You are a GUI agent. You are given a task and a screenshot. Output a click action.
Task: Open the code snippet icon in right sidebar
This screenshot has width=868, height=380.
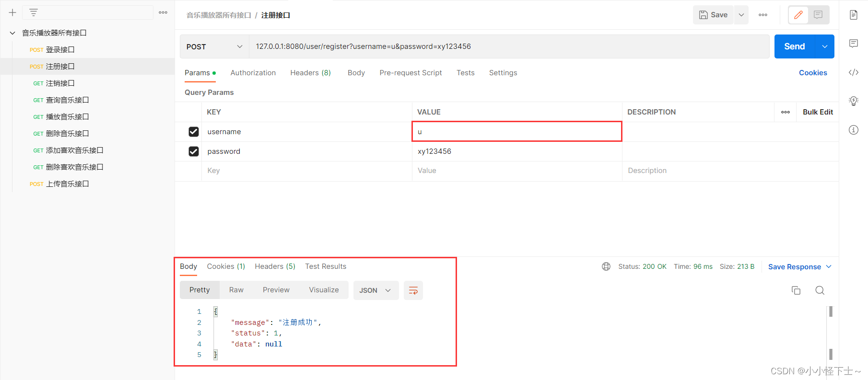click(854, 72)
